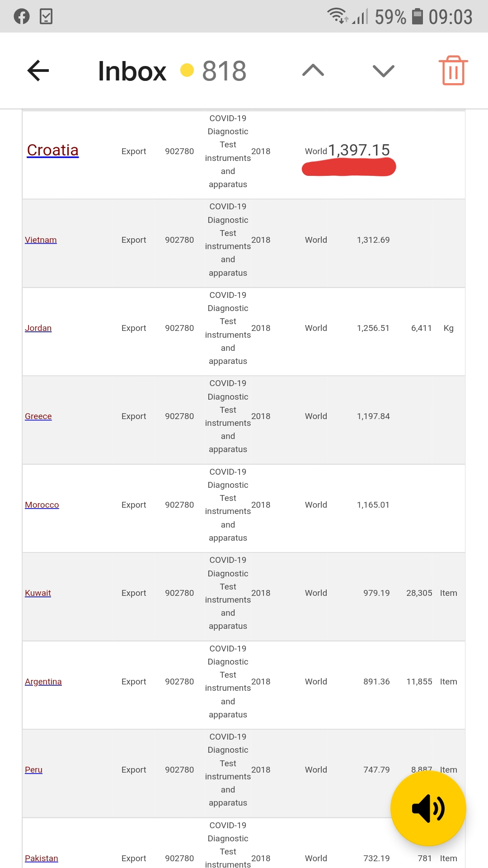Open the Argentina link
Image resolution: width=488 pixels, height=868 pixels.
[x=43, y=682]
